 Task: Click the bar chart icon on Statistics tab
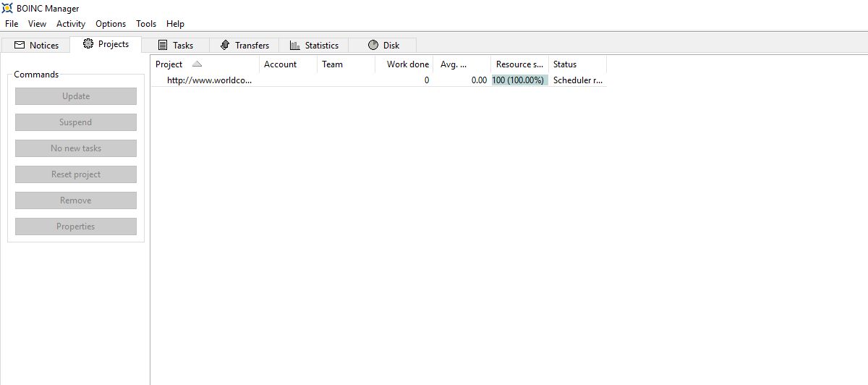[x=295, y=45]
